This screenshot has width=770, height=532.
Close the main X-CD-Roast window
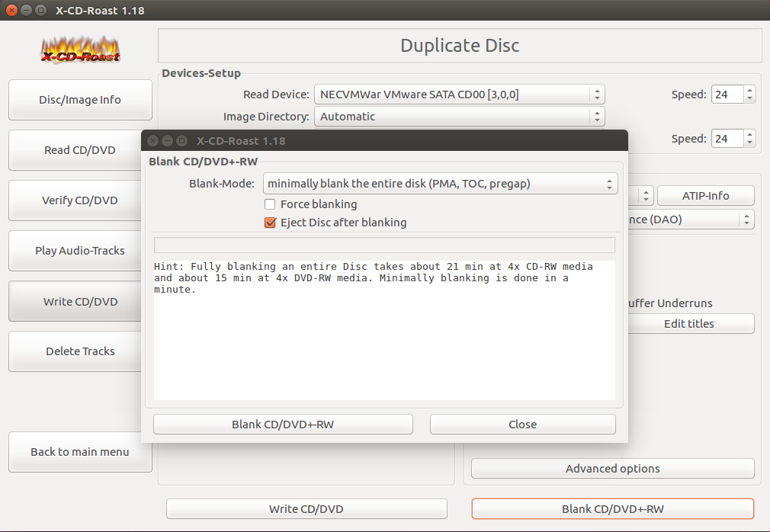(x=11, y=10)
